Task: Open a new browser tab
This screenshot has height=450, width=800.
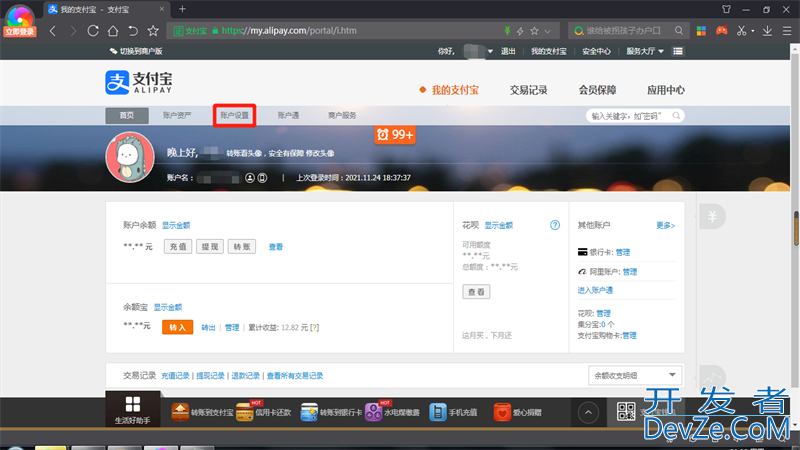Action: click(x=182, y=9)
